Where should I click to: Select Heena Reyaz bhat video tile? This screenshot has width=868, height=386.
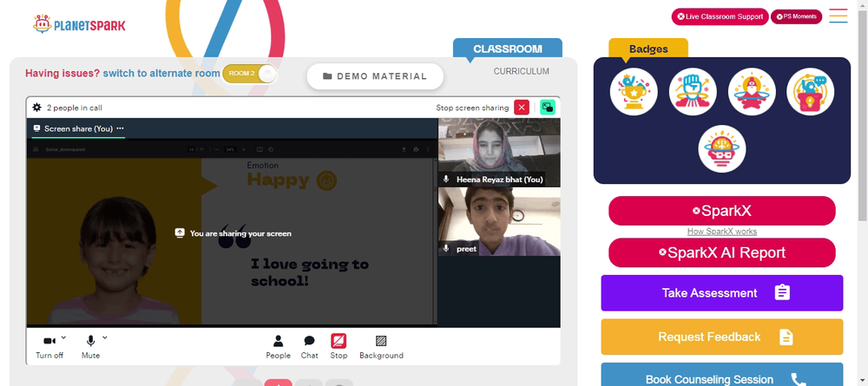499,153
